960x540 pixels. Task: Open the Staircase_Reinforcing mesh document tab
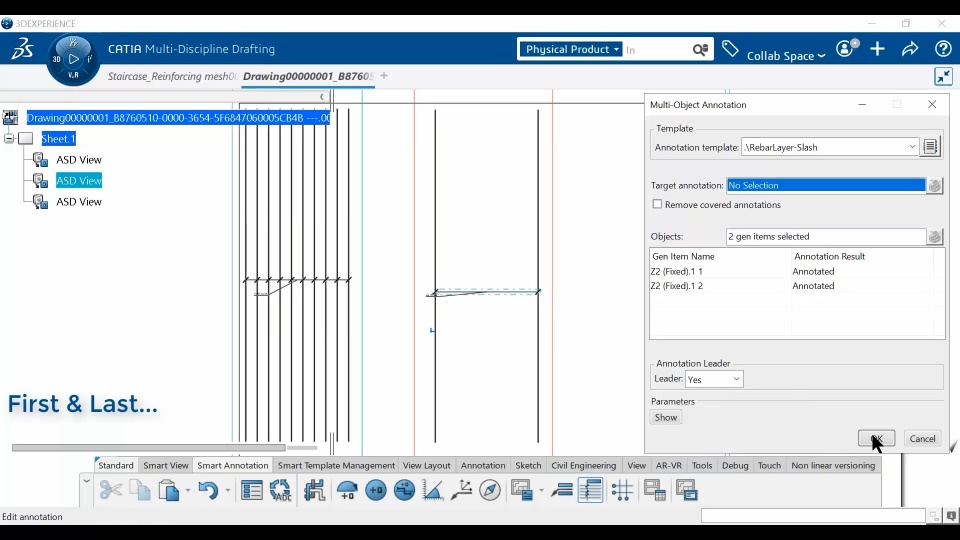click(x=172, y=76)
